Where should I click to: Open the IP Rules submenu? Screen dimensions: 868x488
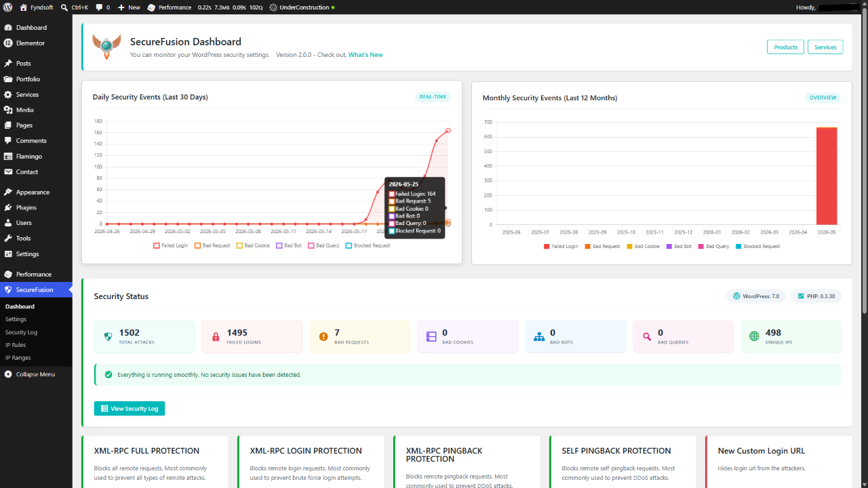(16, 345)
